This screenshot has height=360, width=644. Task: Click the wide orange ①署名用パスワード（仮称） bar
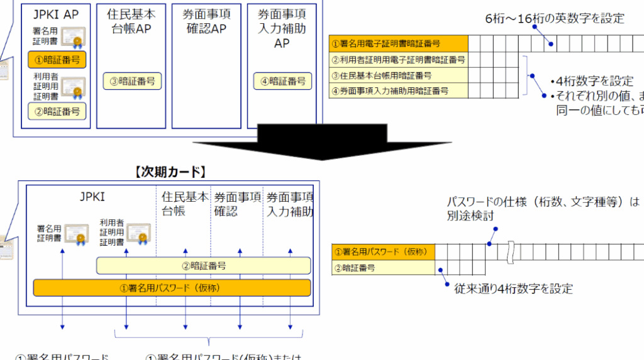pyautogui.click(x=172, y=288)
